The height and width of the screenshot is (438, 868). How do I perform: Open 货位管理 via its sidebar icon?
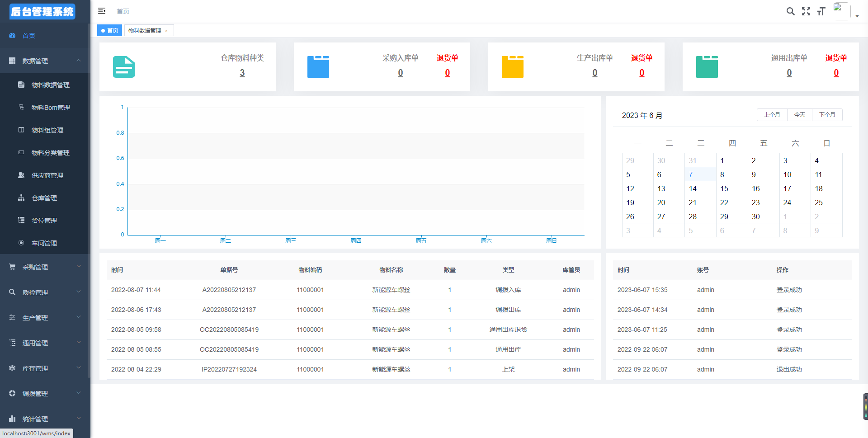tap(21, 220)
